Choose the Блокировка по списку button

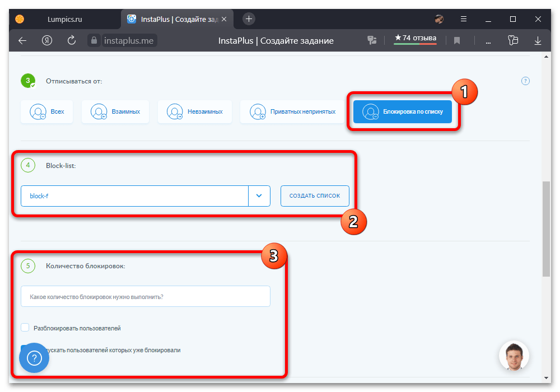402,112
